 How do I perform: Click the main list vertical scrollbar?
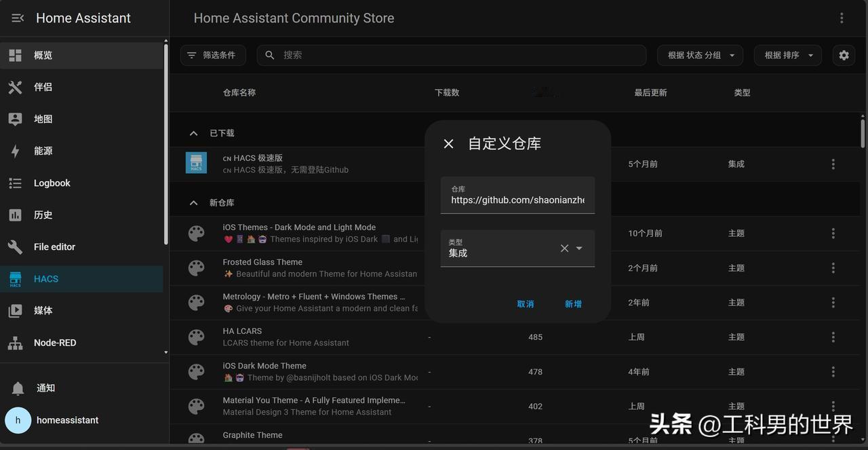863,133
